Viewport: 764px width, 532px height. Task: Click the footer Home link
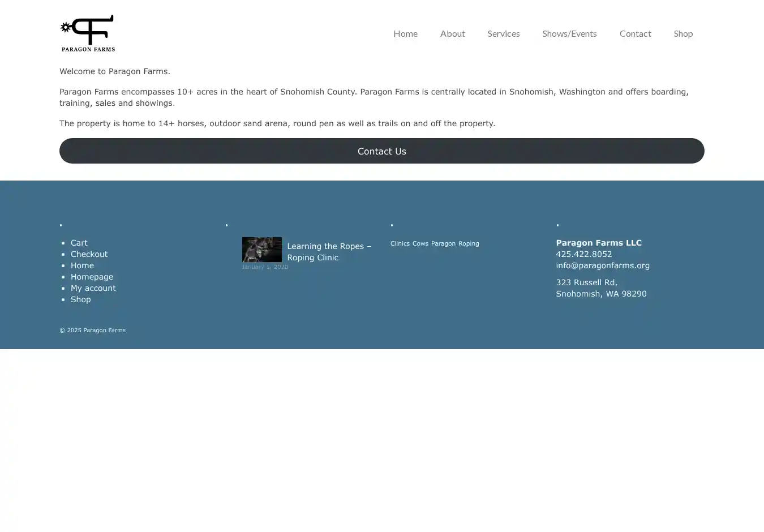[82, 265]
